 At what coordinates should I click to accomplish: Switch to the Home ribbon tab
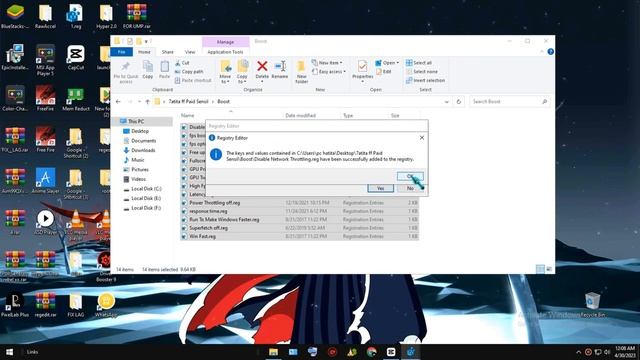click(x=144, y=52)
